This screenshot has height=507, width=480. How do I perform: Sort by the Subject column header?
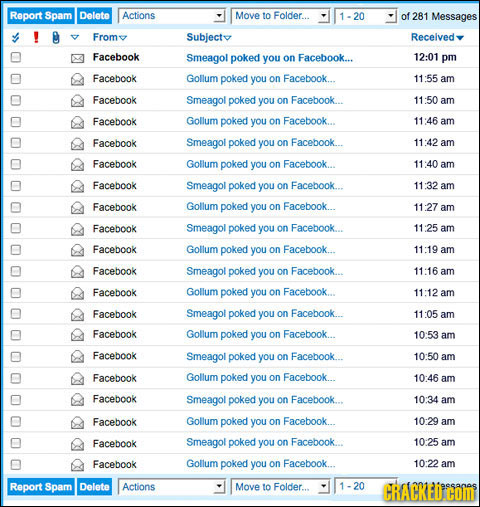point(209,37)
